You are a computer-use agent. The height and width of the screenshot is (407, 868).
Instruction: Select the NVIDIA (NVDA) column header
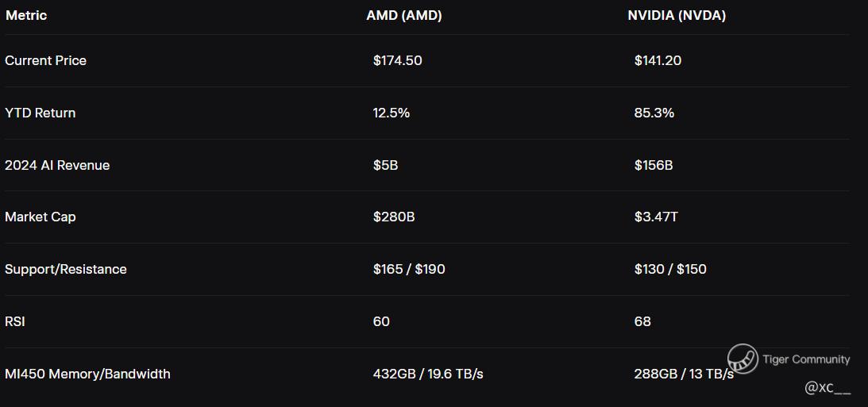click(676, 16)
